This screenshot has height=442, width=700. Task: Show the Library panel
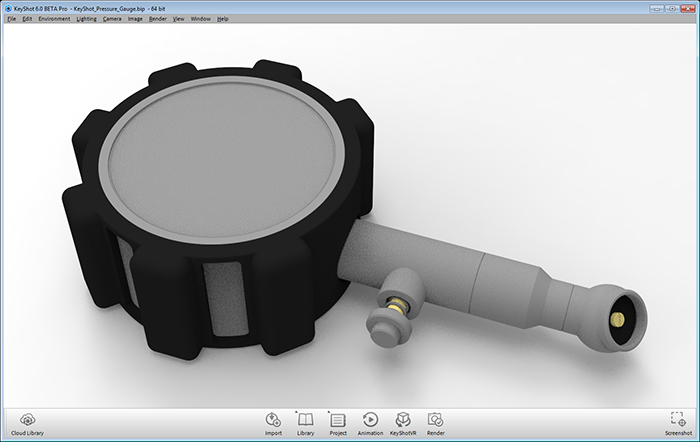[306, 422]
